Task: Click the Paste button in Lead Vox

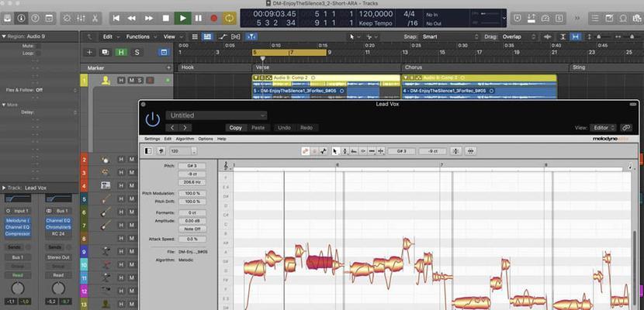Action: pyautogui.click(x=258, y=128)
